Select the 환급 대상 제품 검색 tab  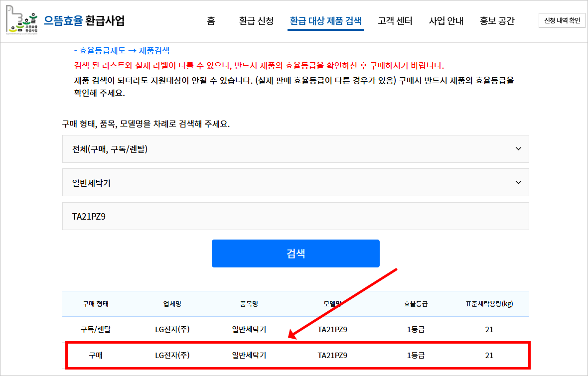pos(325,21)
